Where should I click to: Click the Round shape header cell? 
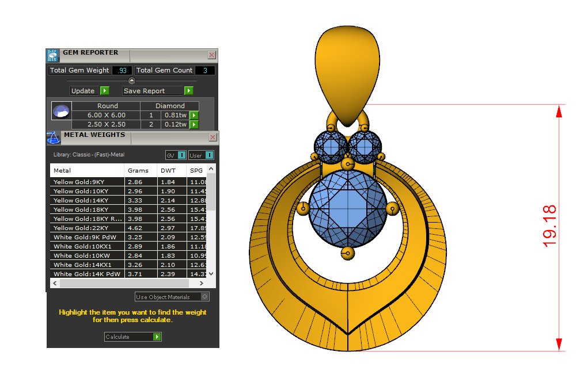point(107,106)
